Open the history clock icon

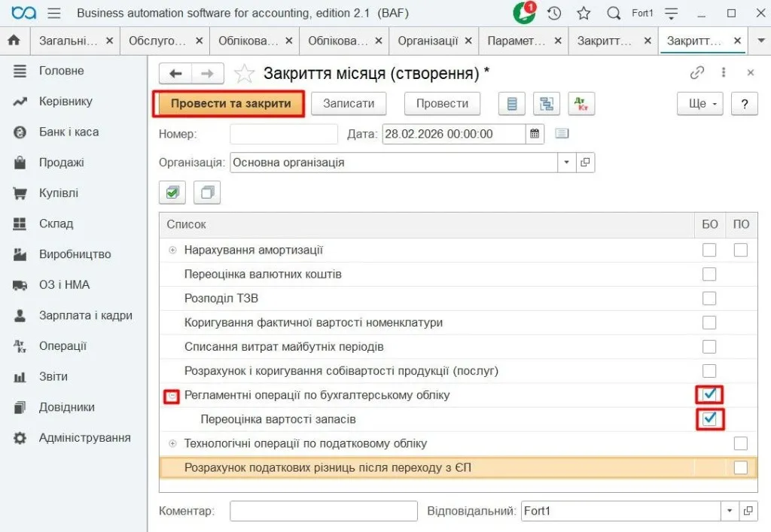point(554,14)
